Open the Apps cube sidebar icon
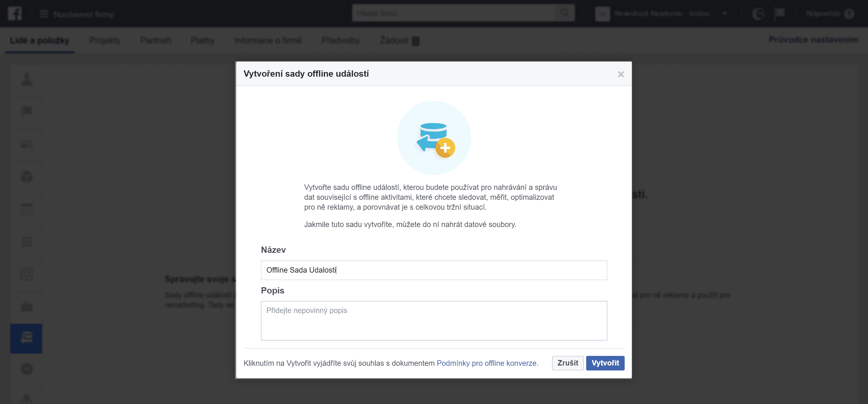Viewport: 868px width, 404px height. (x=27, y=176)
